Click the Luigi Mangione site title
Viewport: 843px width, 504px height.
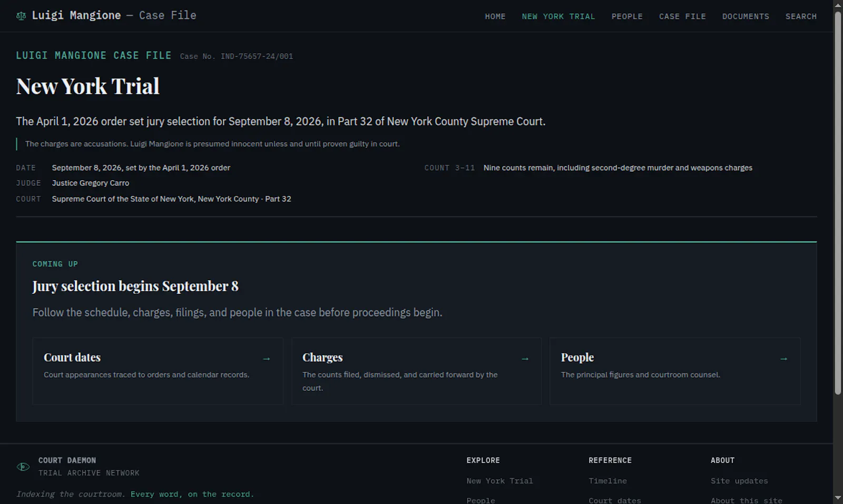[114, 15]
